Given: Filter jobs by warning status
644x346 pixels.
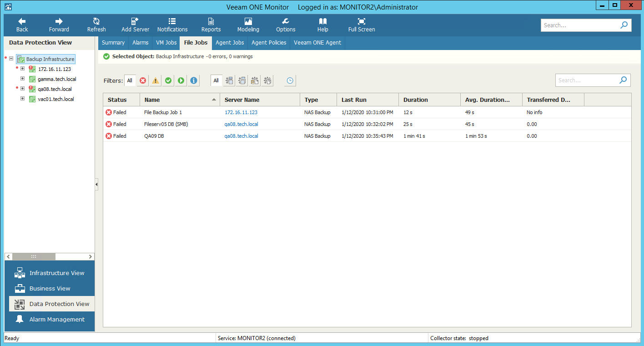Looking at the screenshot, I should 156,80.
